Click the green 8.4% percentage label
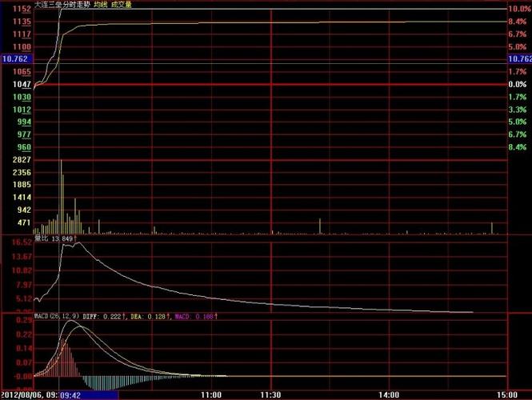Image resolution: width=532 pixels, height=400 pixels. point(518,147)
